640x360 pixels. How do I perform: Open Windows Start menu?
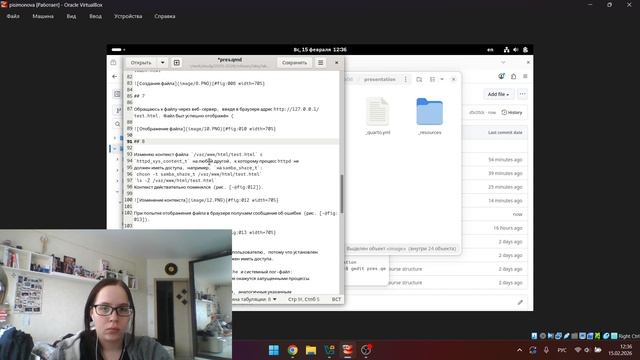click(274, 350)
